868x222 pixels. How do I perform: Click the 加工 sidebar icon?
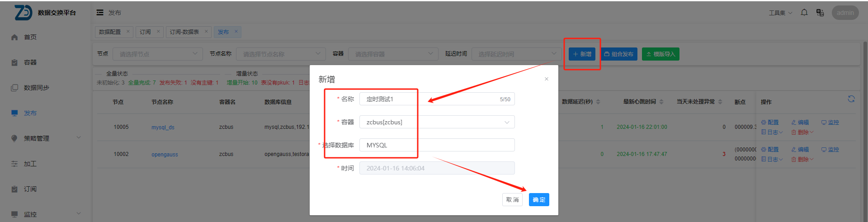tap(14, 164)
